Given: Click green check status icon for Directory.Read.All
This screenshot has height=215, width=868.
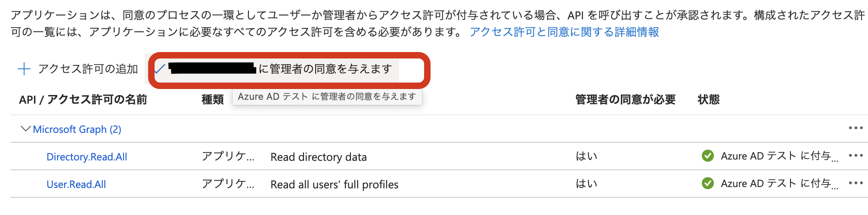Looking at the screenshot, I should [x=707, y=156].
